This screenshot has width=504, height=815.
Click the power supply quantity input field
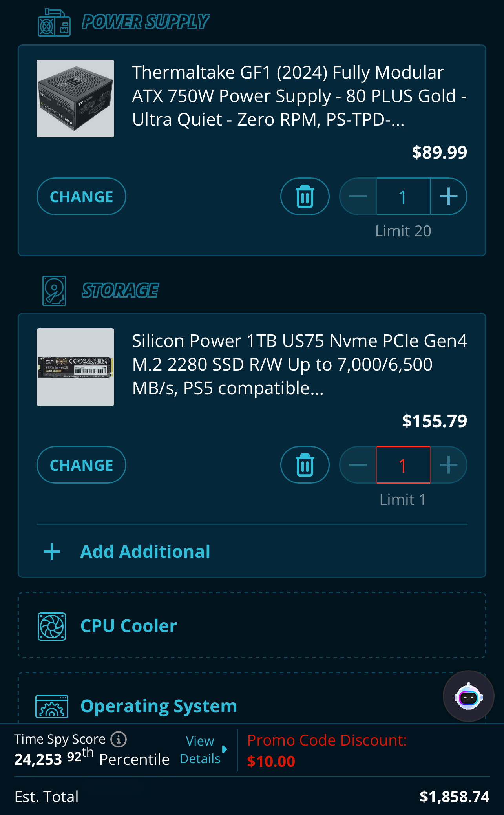click(403, 196)
